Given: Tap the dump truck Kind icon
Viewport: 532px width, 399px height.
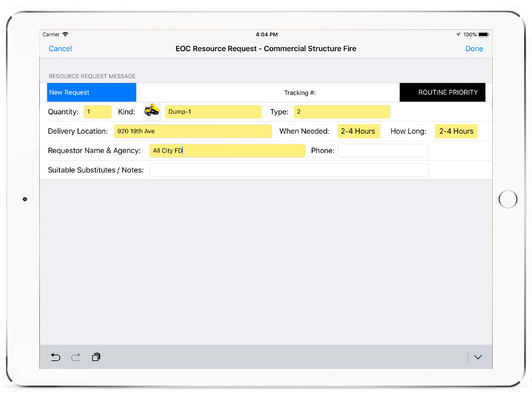Looking at the screenshot, I should (152, 111).
